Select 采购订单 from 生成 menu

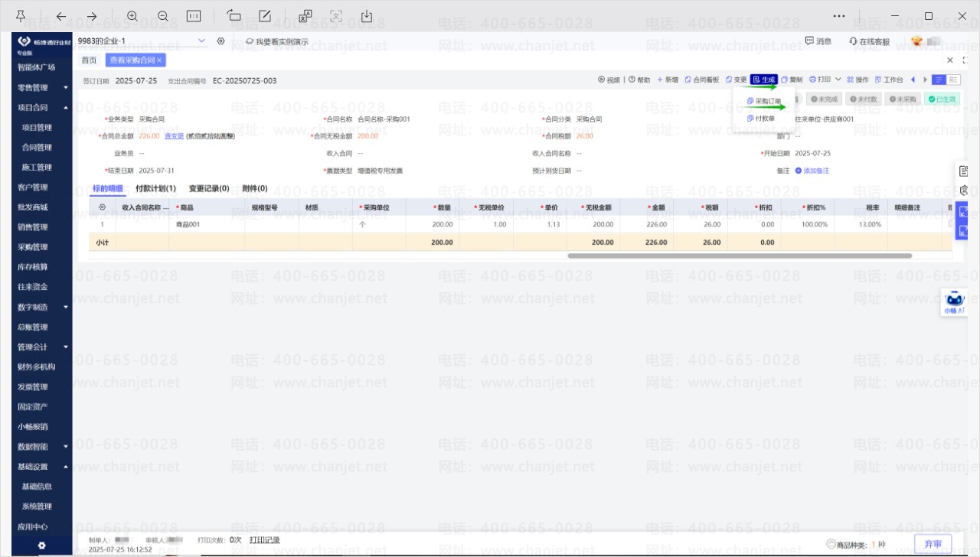[x=763, y=101]
